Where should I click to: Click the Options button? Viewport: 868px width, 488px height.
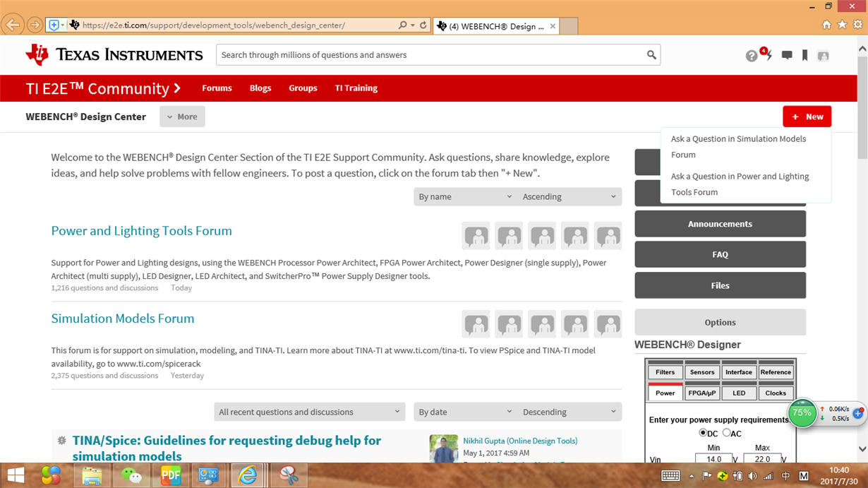pos(720,322)
